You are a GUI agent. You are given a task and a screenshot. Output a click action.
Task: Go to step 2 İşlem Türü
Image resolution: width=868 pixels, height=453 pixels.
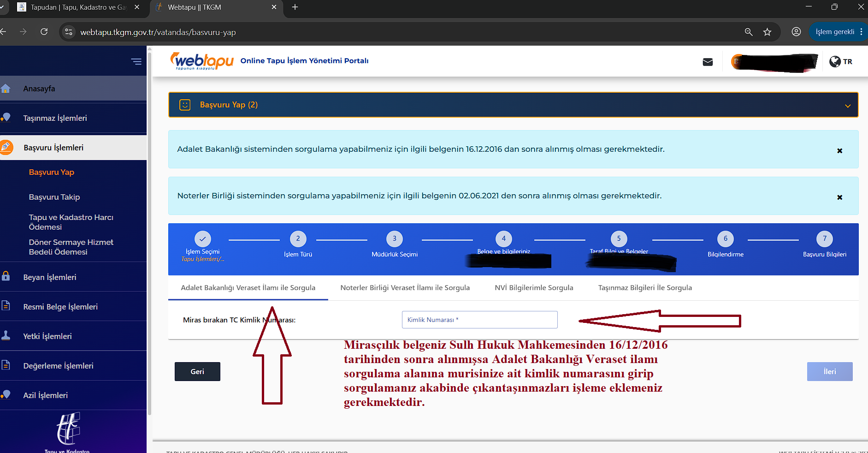pyautogui.click(x=298, y=244)
